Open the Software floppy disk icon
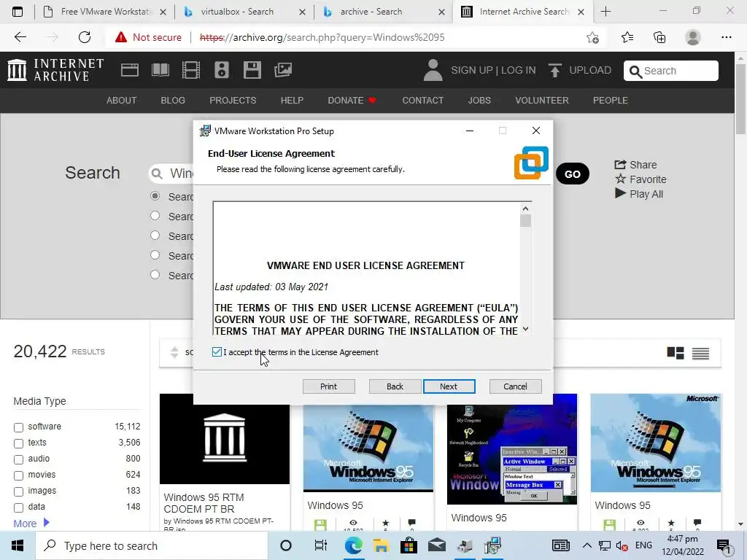This screenshot has height=560, width=747. tap(252, 70)
